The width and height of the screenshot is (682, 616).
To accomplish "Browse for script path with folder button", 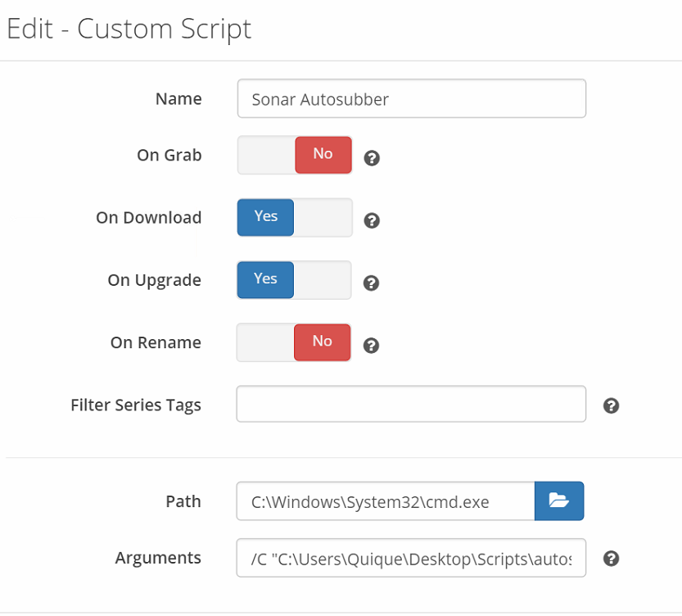I will (558, 500).
